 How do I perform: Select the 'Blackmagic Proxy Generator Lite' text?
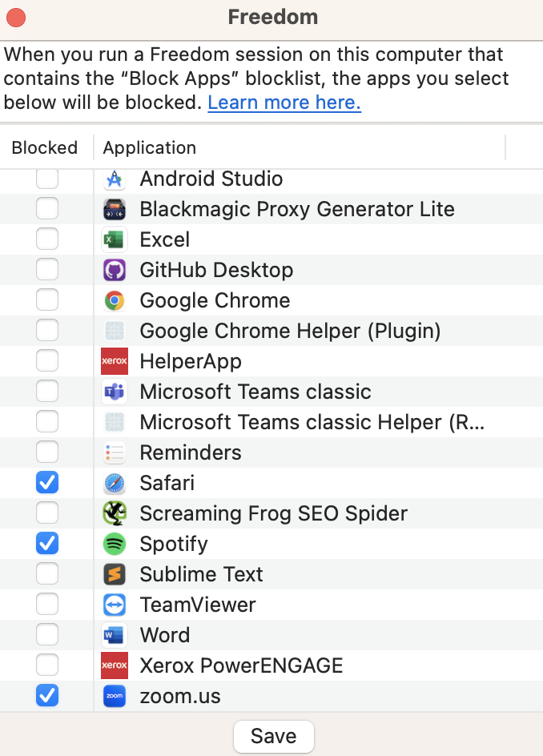297,210
